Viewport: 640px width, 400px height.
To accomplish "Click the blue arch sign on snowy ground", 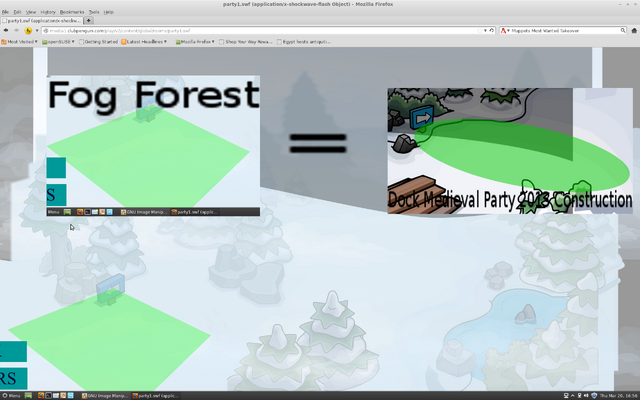I will pos(111,288).
